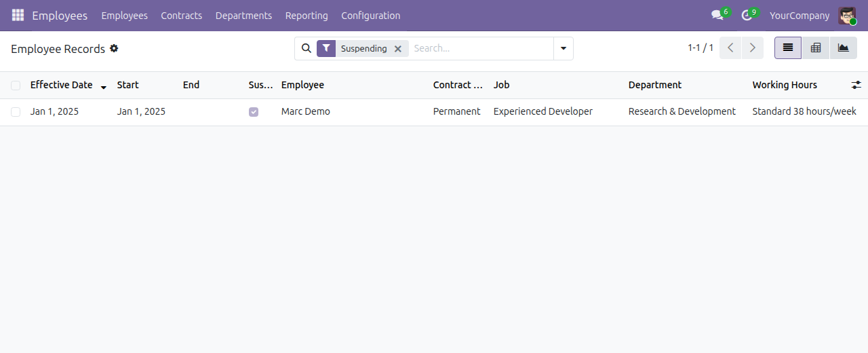
Task: Open the Reporting menu
Action: (307, 15)
